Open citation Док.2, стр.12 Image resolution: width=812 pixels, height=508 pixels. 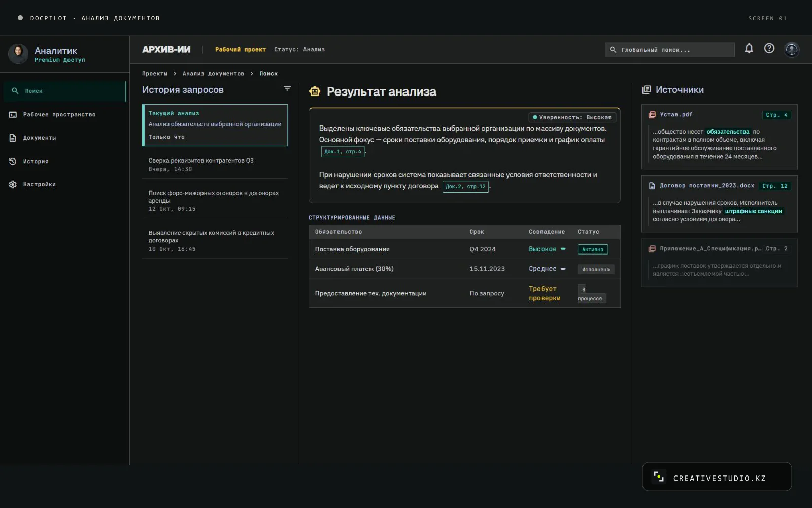pos(465,187)
